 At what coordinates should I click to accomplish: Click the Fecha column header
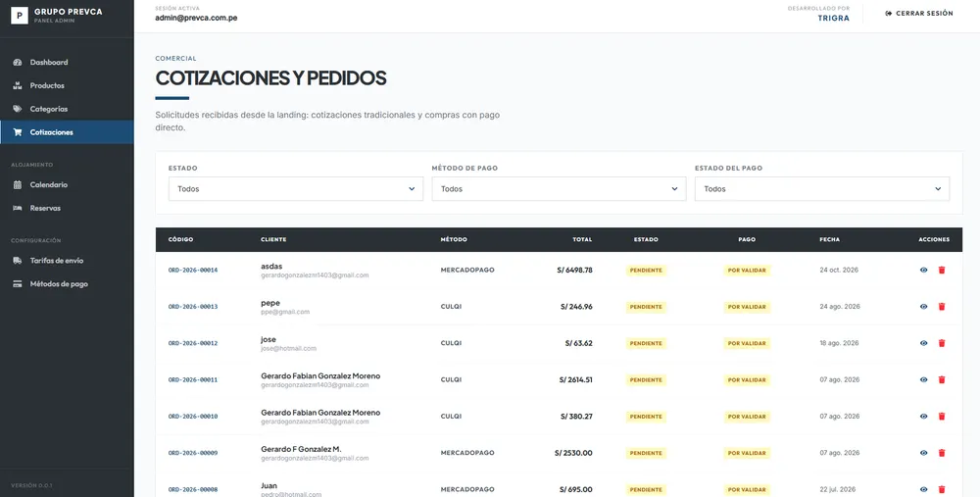[x=829, y=239]
